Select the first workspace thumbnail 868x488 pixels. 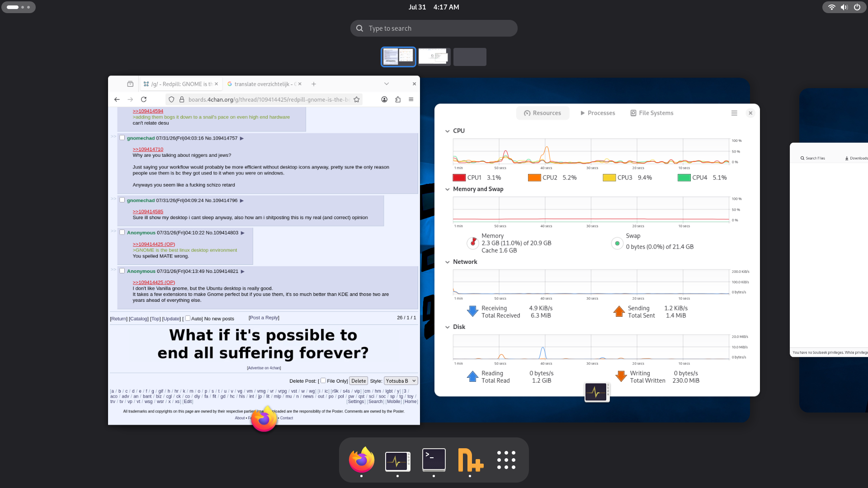[398, 57]
